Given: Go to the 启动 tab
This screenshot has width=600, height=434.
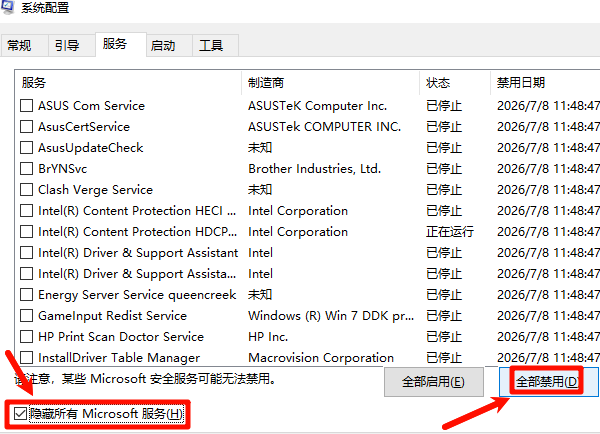Looking at the screenshot, I should click(169, 46).
